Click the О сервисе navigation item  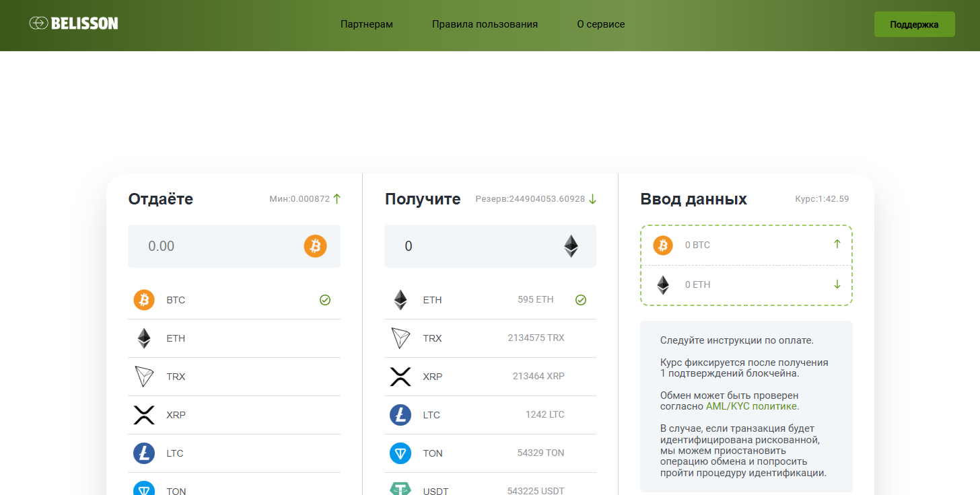click(600, 24)
